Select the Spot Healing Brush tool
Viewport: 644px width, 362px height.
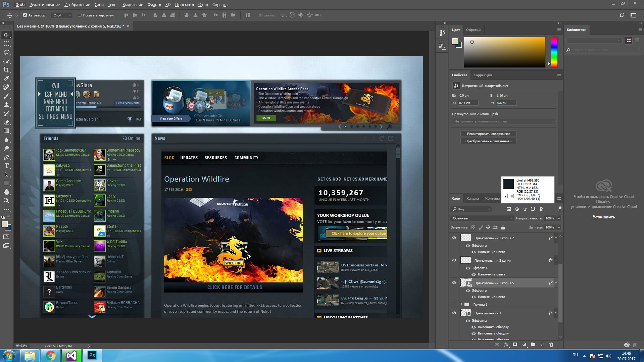click(6, 87)
